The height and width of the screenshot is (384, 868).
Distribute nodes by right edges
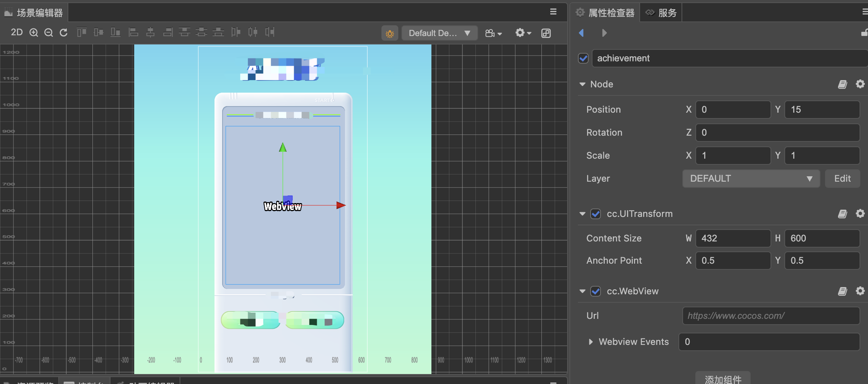tap(270, 32)
